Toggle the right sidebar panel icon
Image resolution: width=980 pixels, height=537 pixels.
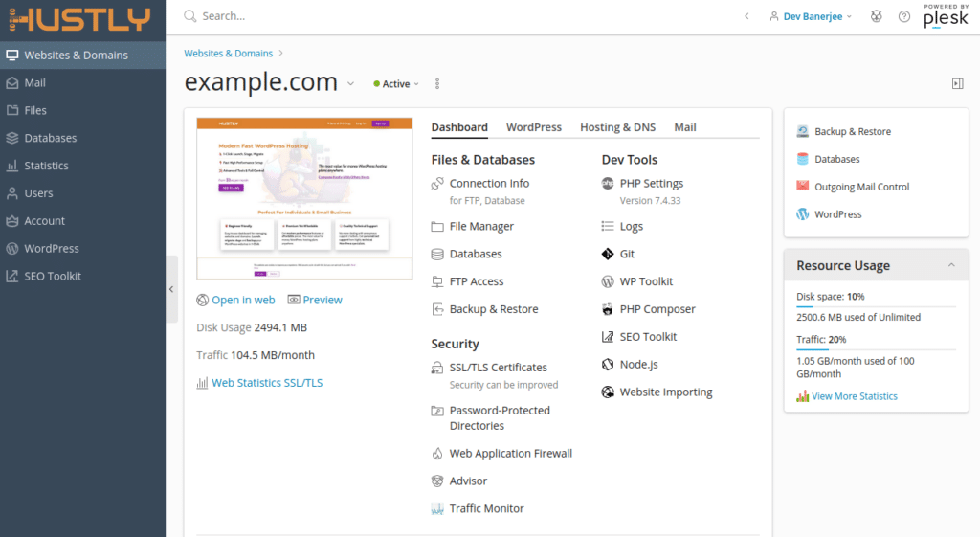pyautogui.click(x=957, y=83)
